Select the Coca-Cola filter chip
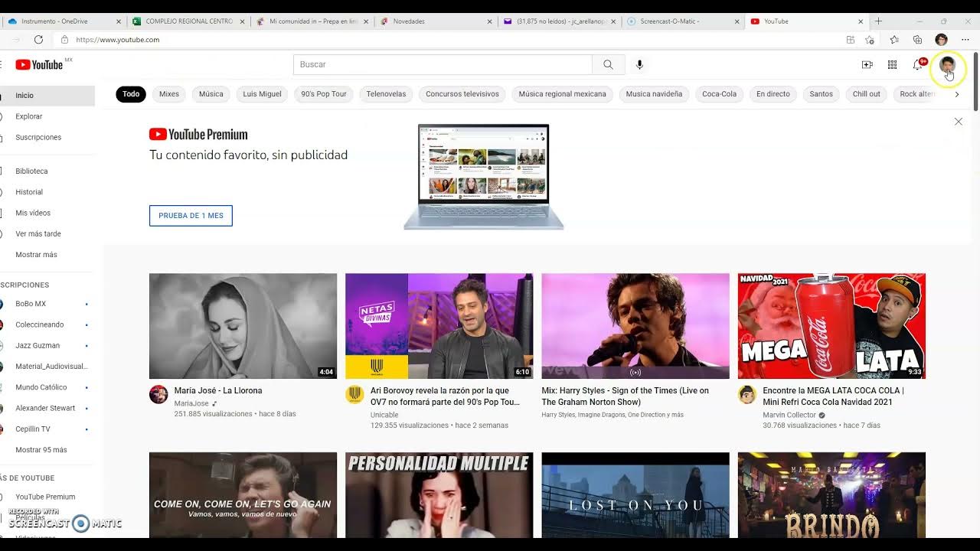980x551 pixels. click(x=719, y=94)
